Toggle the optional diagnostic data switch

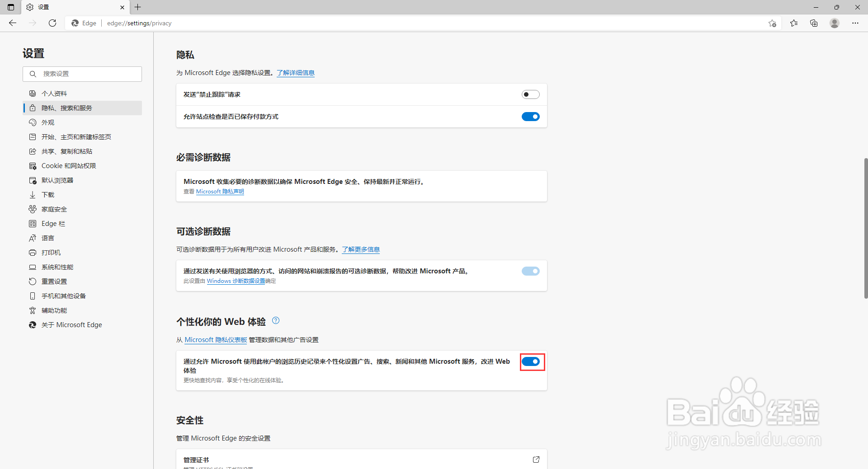pos(531,271)
